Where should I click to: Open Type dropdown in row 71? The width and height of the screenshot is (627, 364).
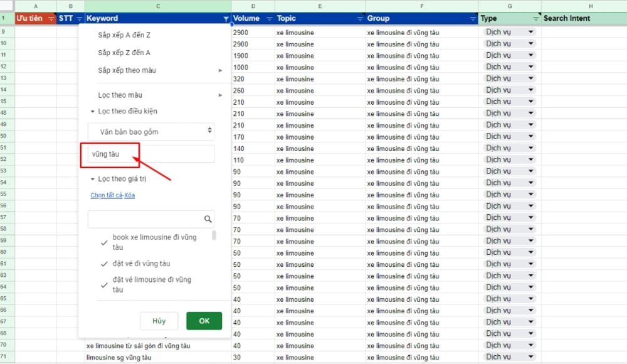pos(531,356)
